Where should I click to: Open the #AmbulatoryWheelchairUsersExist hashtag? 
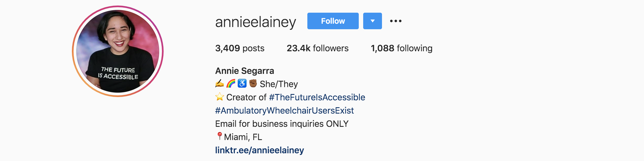click(x=284, y=111)
